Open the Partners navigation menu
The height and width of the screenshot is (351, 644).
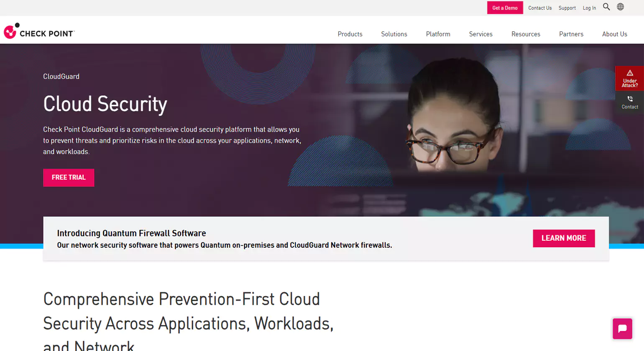(571, 34)
